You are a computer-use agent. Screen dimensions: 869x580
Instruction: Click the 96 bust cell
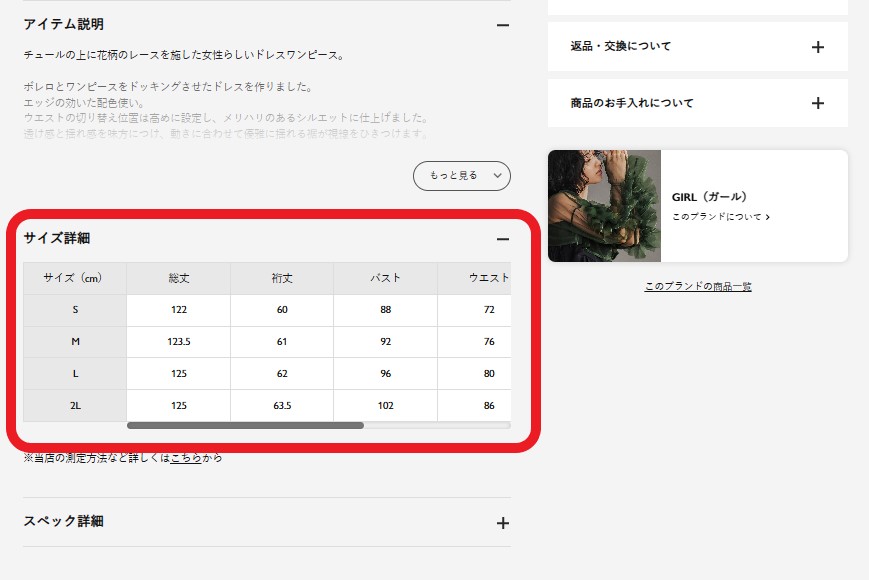click(x=385, y=374)
